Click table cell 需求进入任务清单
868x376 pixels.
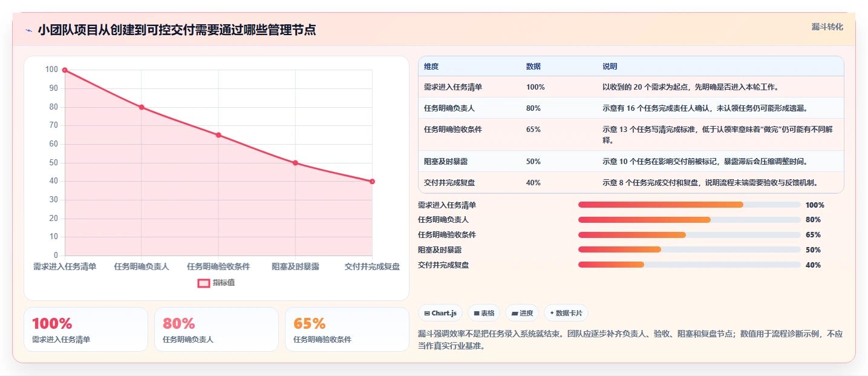(x=453, y=87)
